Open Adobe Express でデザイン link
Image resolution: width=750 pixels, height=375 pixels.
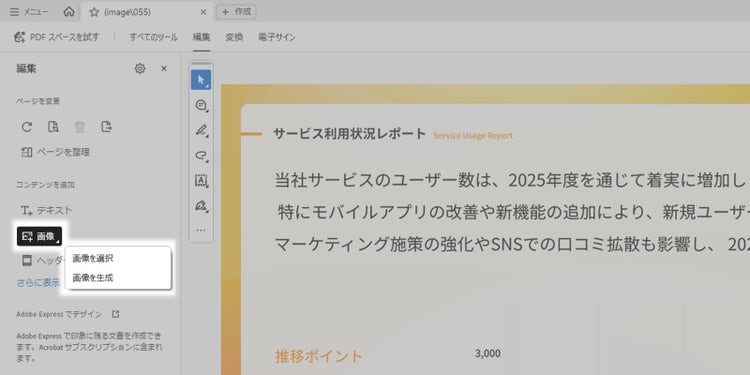[67, 314]
